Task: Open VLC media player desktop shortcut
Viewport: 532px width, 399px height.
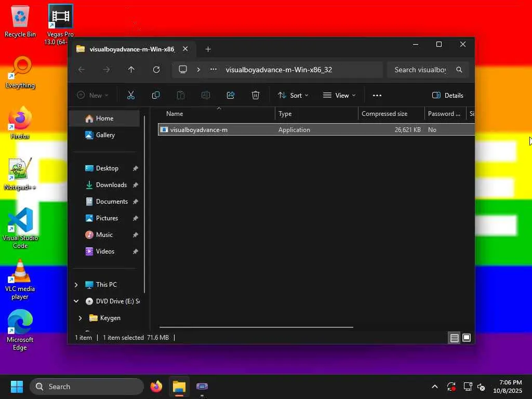Action: coord(20,279)
